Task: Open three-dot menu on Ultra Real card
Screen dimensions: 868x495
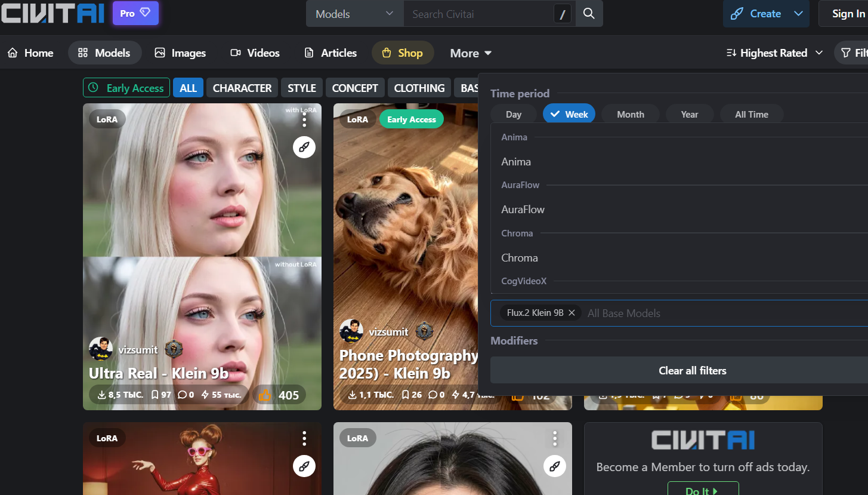Action: tap(304, 120)
